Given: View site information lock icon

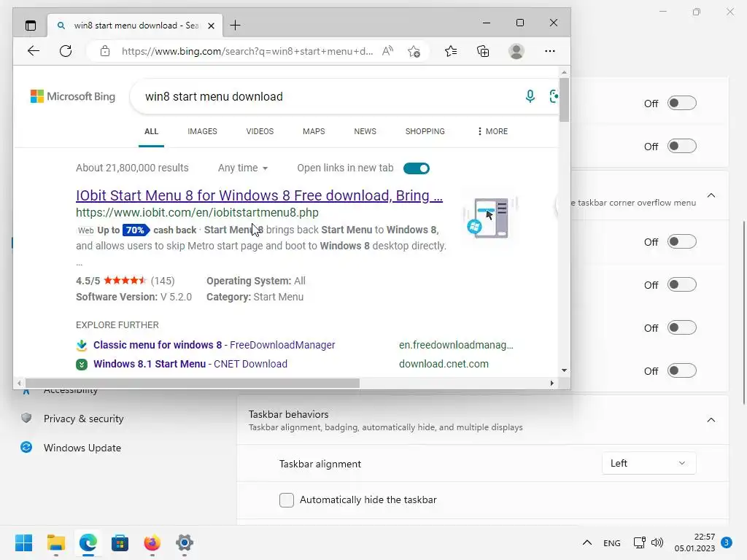Looking at the screenshot, I should [105, 51].
